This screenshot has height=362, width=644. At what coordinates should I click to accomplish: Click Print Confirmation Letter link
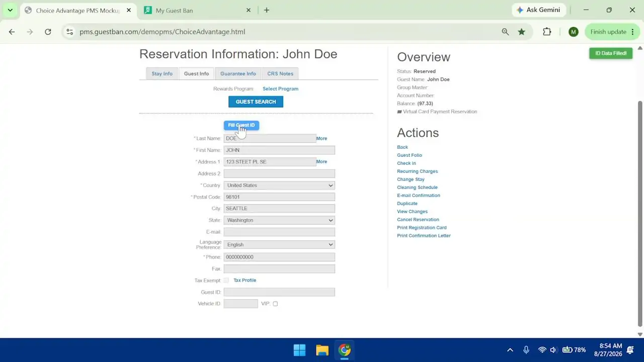[x=424, y=236]
